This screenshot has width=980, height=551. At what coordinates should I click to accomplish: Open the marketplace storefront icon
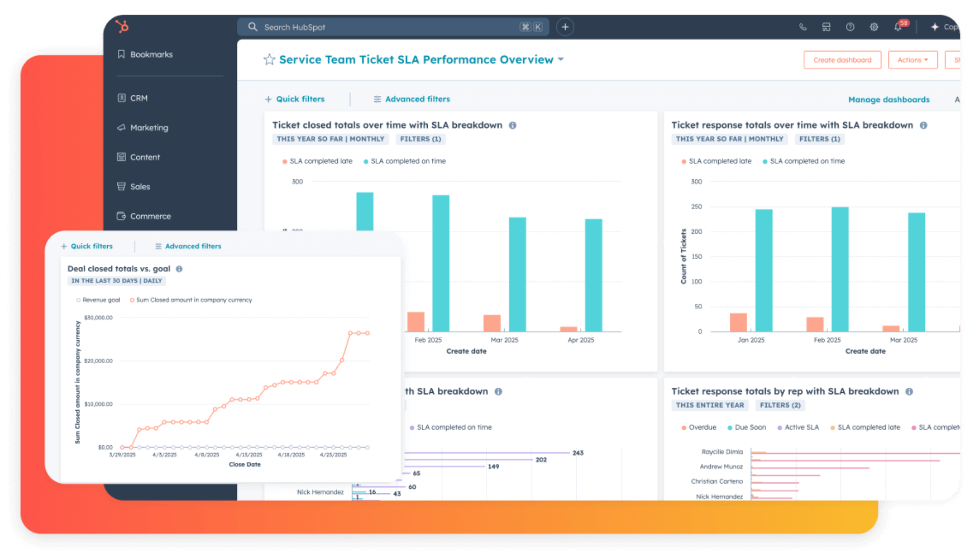pyautogui.click(x=826, y=27)
